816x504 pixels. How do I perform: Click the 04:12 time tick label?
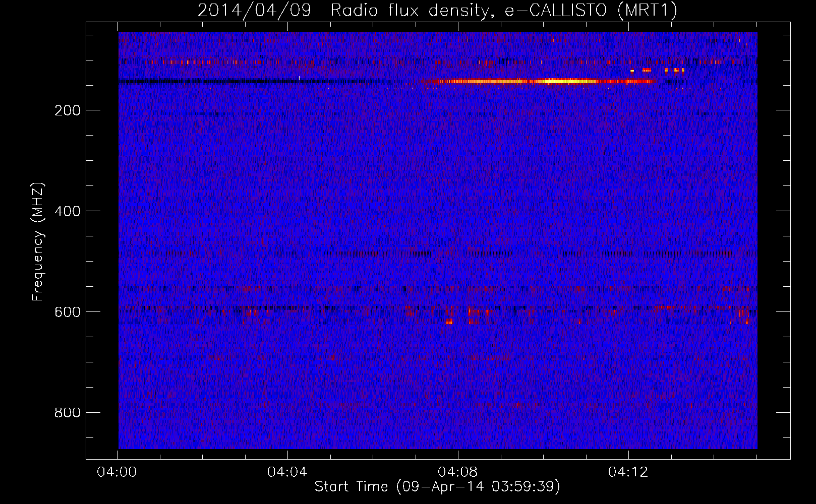[628, 472]
